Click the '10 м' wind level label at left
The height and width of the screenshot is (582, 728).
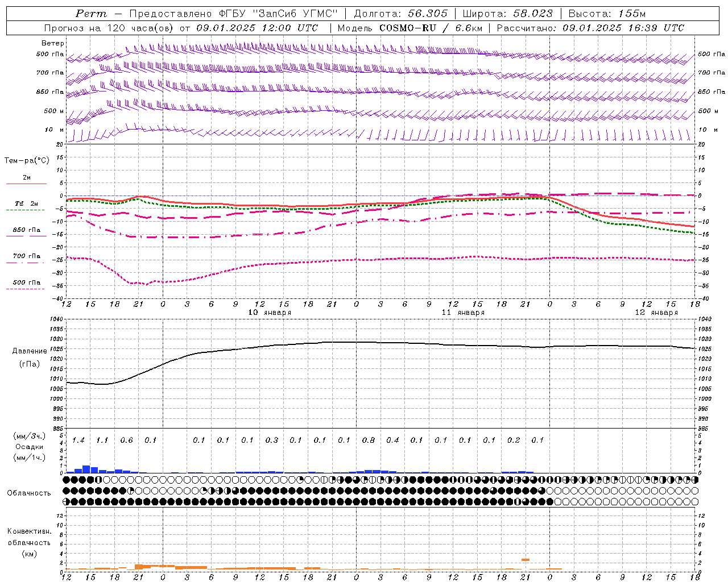(x=55, y=130)
